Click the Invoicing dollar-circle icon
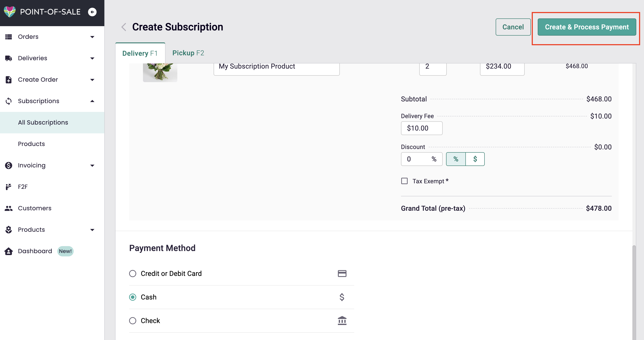The height and width of the screenshot is (340, 644). coord(9,165)
